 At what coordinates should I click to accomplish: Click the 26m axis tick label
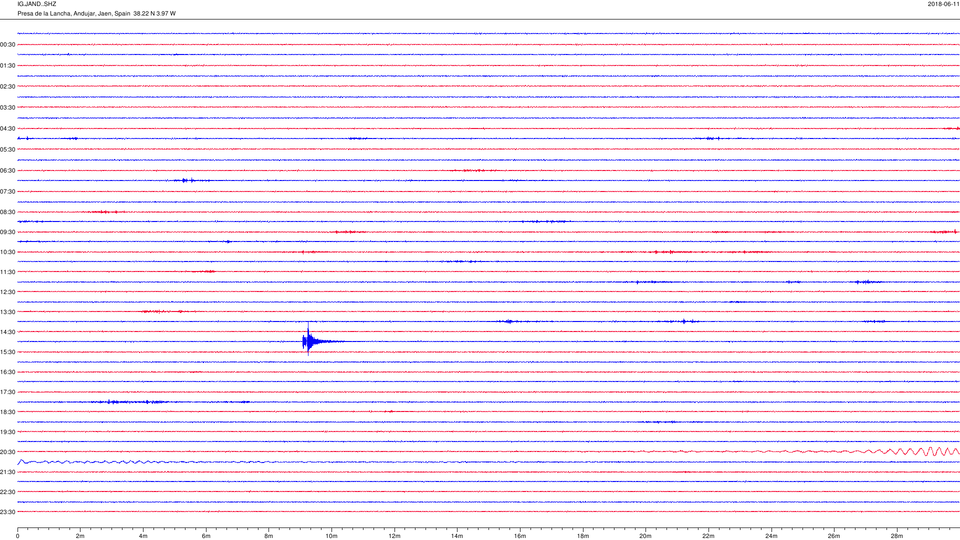[834, 536]
